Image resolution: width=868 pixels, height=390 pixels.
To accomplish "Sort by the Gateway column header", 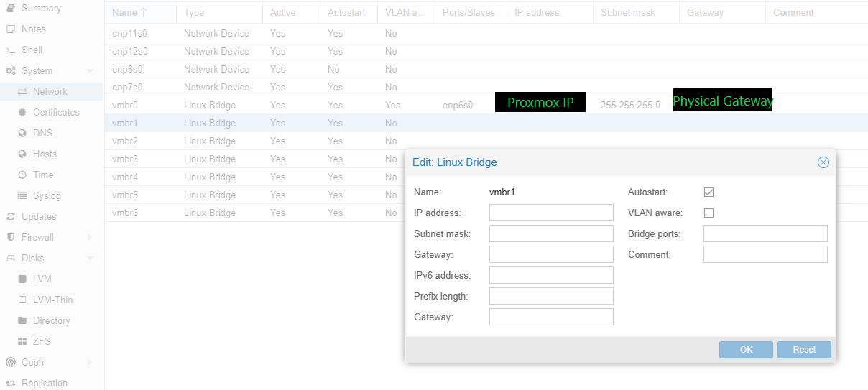I will (x=722, y=13).
